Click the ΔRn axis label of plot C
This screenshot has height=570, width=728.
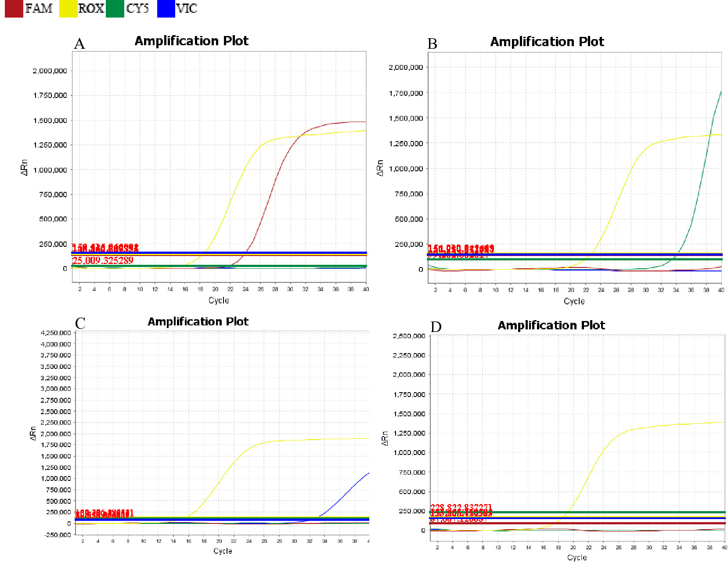tap(33, 433)
